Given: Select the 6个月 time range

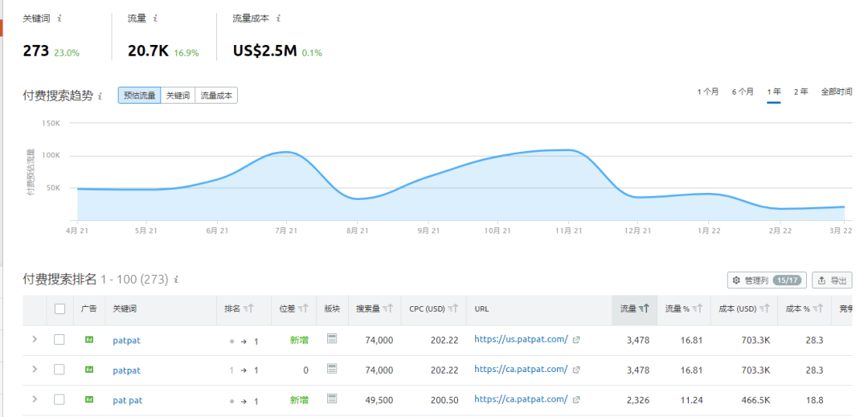Looking at the screenshot, I should (x=743, y=92).
